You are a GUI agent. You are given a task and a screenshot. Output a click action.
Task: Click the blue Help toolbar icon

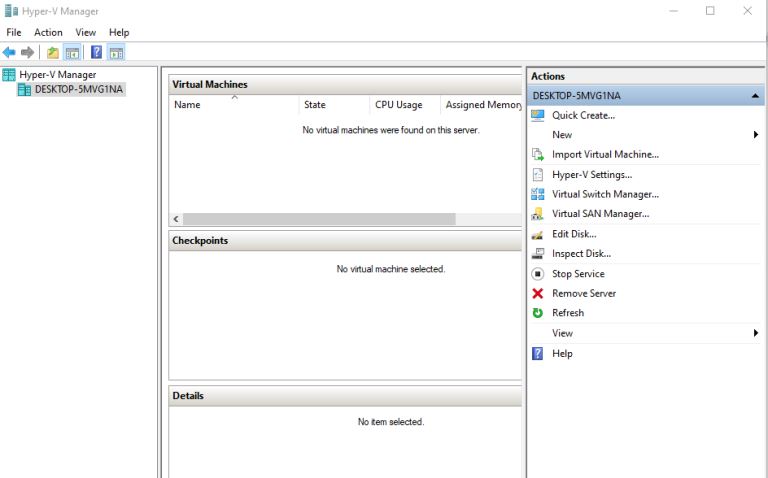pyautogui.click(x=96, y=52)
